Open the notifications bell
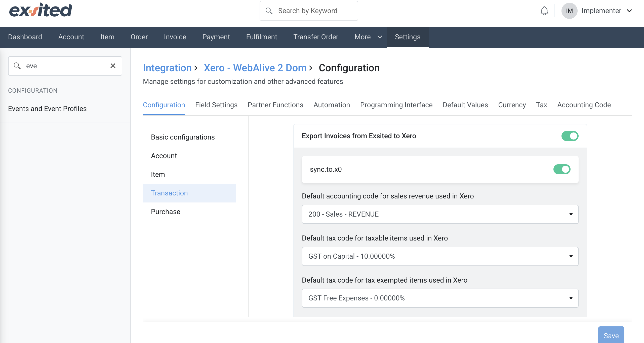 pos(544,11)
